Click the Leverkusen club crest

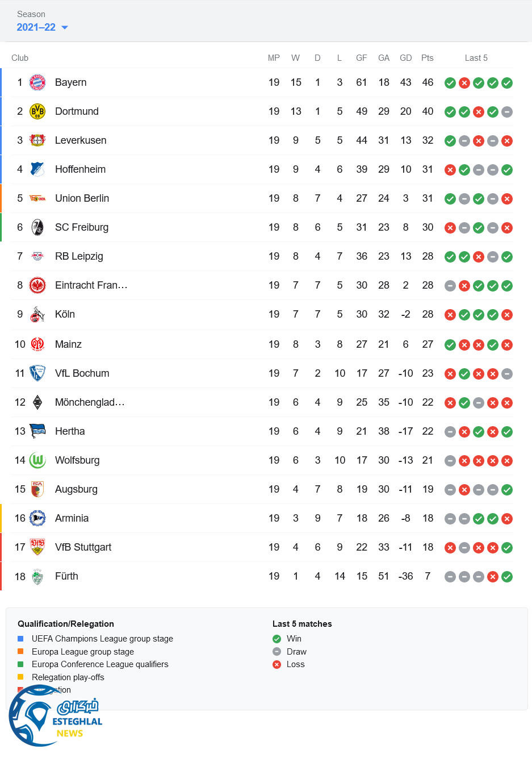[x=37, y=140]
